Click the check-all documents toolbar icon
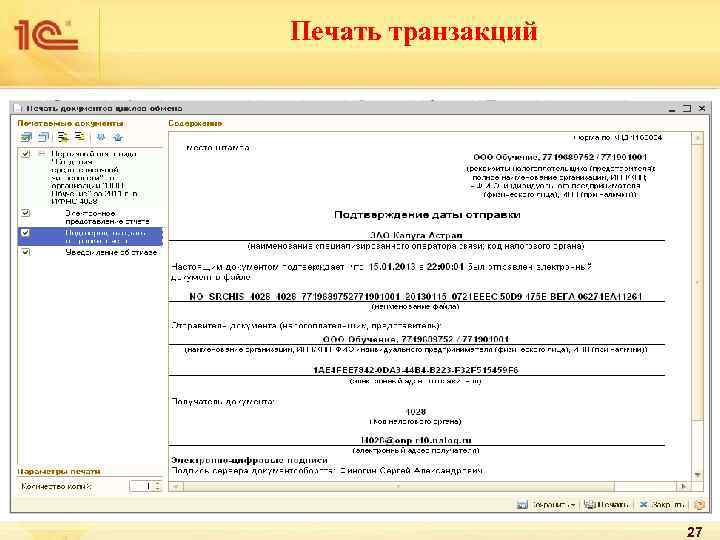This screenshot has height=540, width=720. (x=26, y=137)
